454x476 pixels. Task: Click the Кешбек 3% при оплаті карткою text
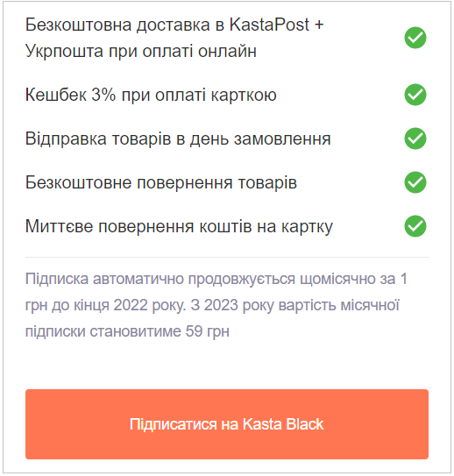pos(151,95)
